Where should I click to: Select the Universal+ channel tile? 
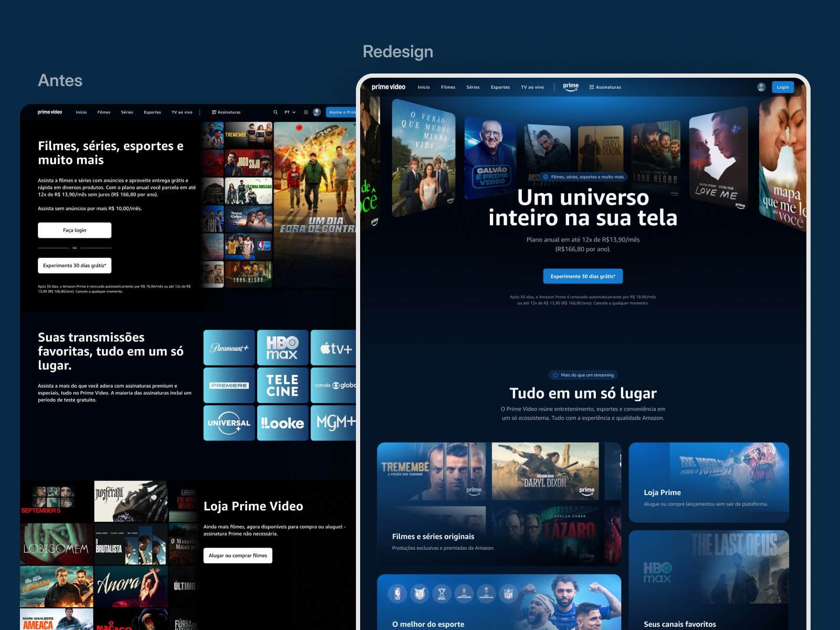point(229,423)
